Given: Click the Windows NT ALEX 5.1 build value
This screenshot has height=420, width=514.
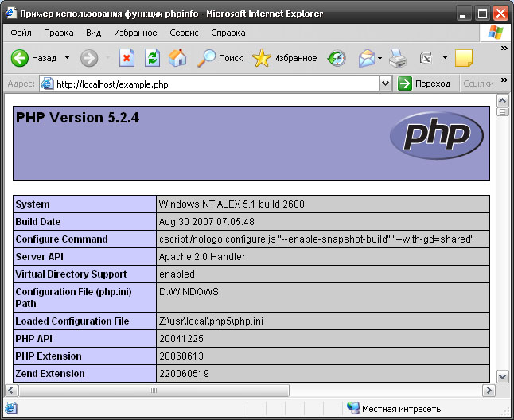Looking at the screenshot, I should [x=232, y=204].
